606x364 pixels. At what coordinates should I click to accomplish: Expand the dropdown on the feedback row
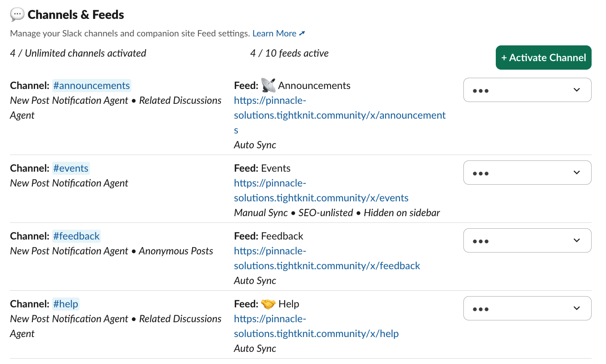point(576,240)
